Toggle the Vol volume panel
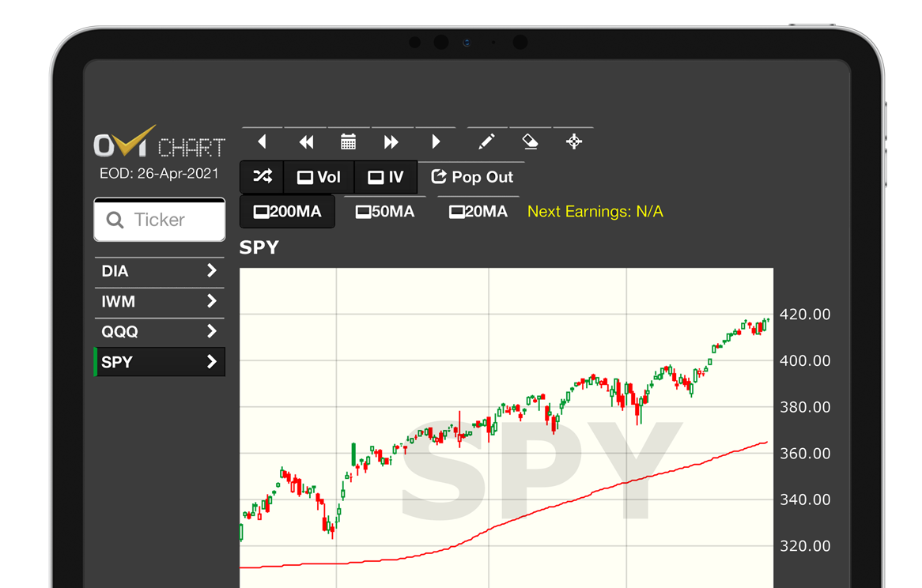922x588 pixels. click(319, 177)
